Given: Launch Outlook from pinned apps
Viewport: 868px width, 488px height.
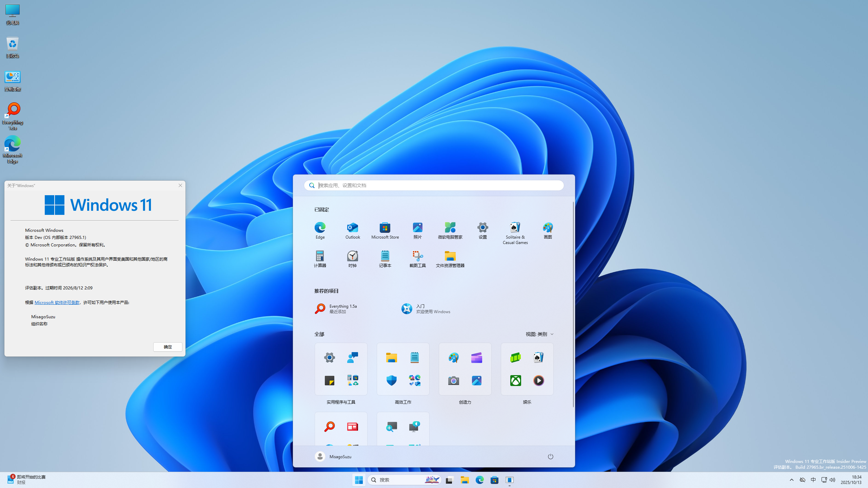Looking at the screenshot, I should point(353,230).
